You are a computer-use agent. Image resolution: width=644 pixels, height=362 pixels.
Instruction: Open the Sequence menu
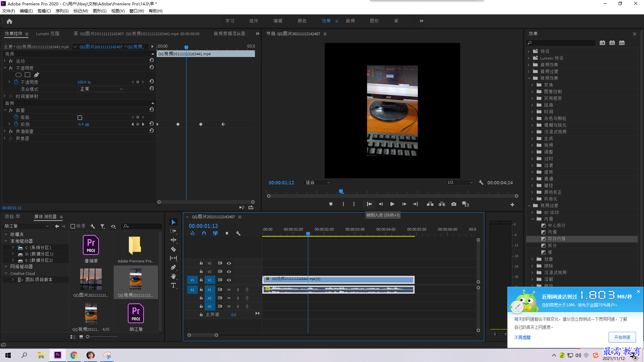pyautogui.click(x=62, y=11)
